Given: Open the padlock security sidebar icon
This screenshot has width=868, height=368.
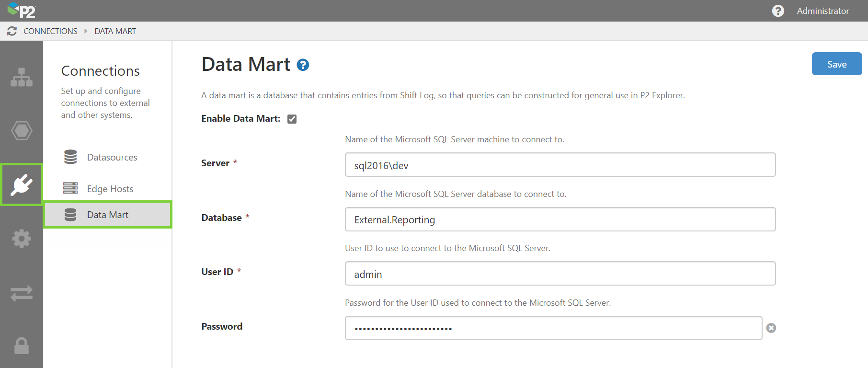Looking at the screenshot, I should 22,345.
